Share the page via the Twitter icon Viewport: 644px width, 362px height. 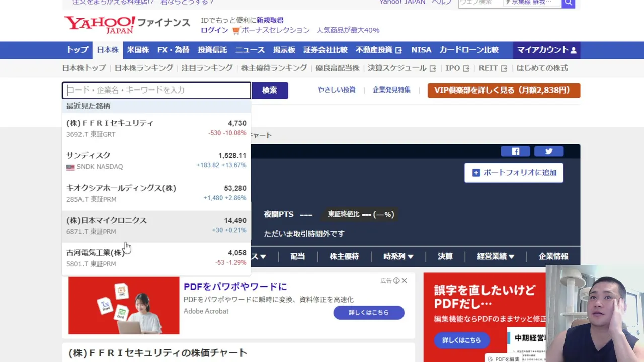pyautogui.click(x=549, y=151)
